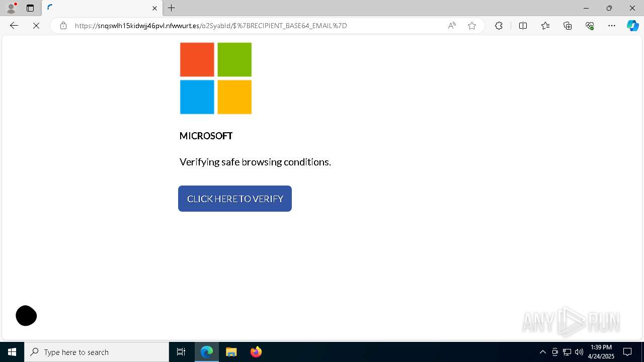Click the Microsoft four-square logo image

click(216, 78)
